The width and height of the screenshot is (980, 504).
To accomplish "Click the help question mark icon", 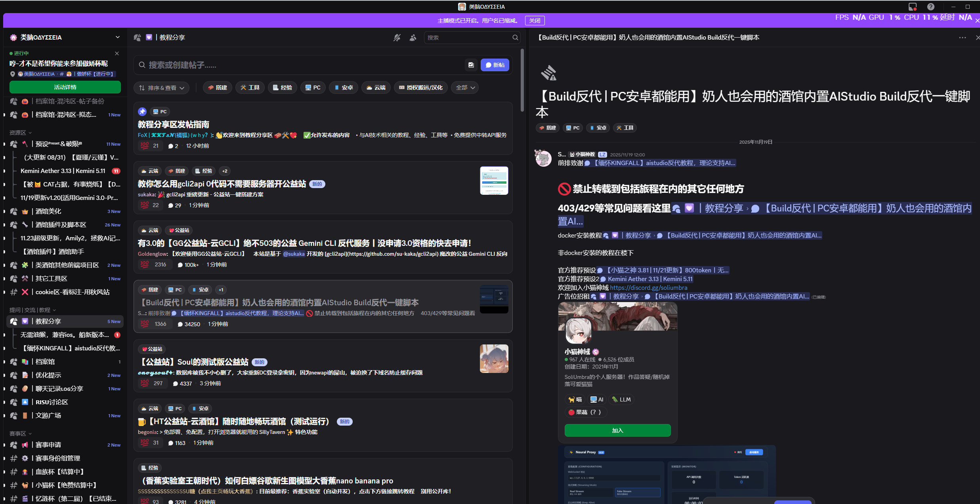I will click(x=931, y=7).
